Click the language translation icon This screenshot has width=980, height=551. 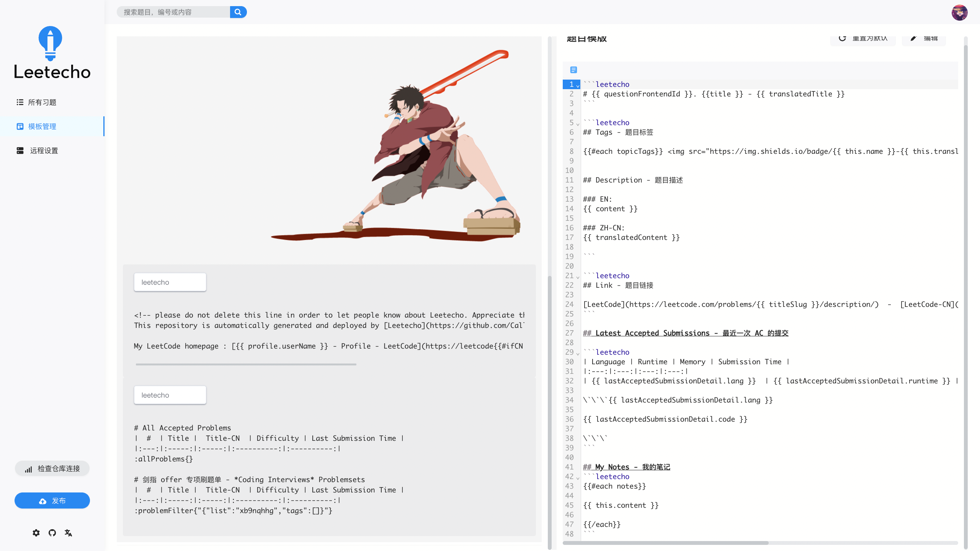click(69, 533)
